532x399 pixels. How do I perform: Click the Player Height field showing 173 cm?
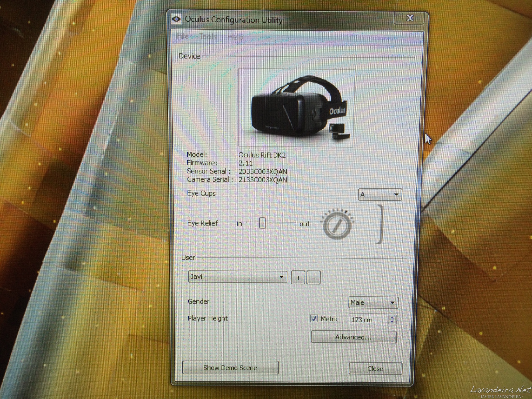368,320
